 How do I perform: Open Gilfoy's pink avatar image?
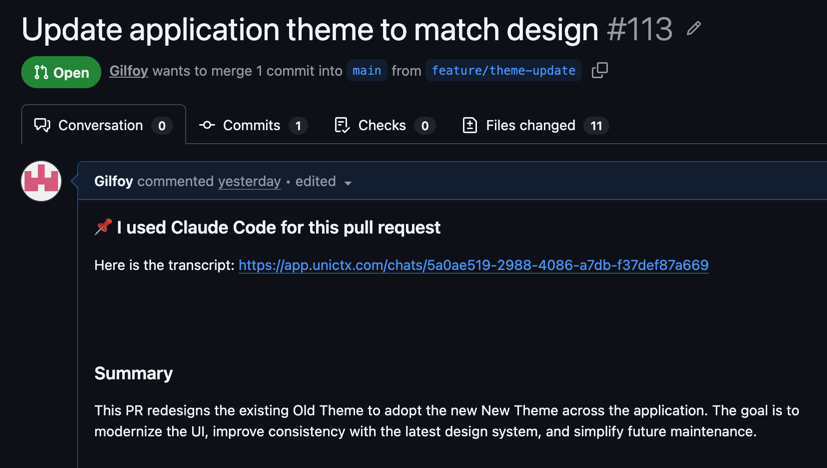tap(41, 181)
